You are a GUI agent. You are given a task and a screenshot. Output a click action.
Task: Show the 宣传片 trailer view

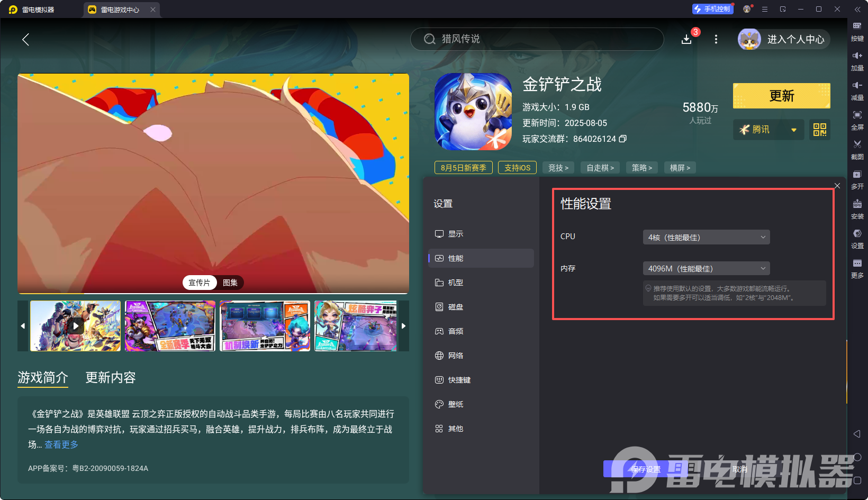(x=200, y=283)
